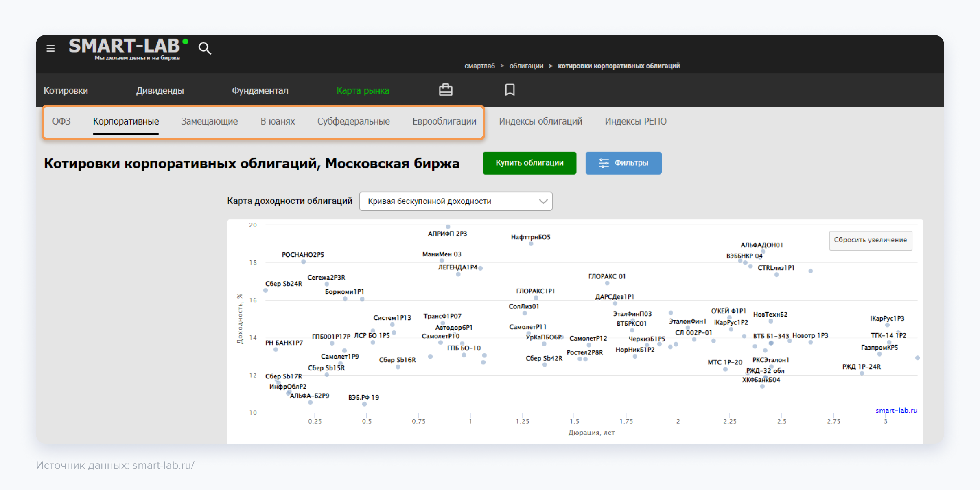Click the sliders icon on Фильтры button
Image resolution: width=980 pixels, height=490 pixels.
(x=603, y=163)
